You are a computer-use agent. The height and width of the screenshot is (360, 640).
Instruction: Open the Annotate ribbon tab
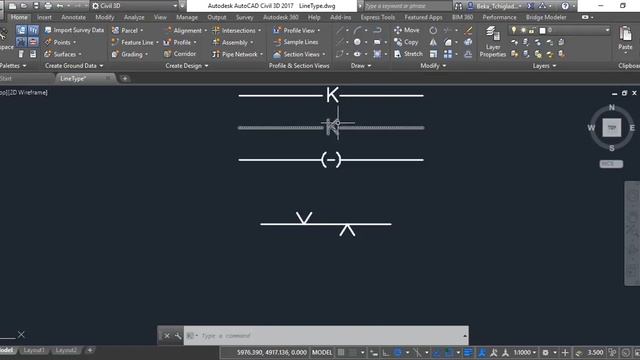point(73,18)
